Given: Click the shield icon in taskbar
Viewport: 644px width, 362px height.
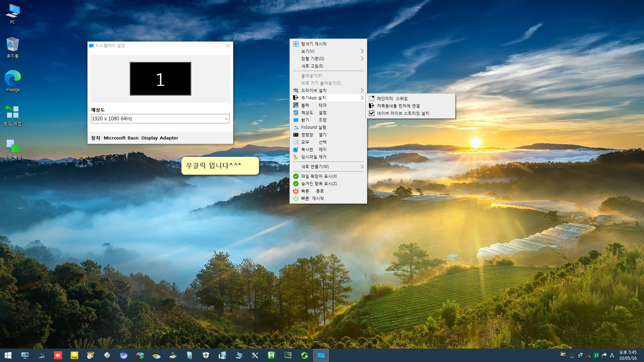Looking at the screenshot, I should (x=206, y=355).
